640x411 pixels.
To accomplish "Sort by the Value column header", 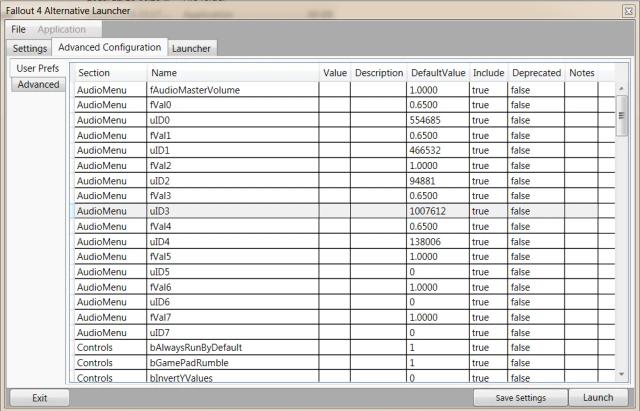I will click(335, 73).
